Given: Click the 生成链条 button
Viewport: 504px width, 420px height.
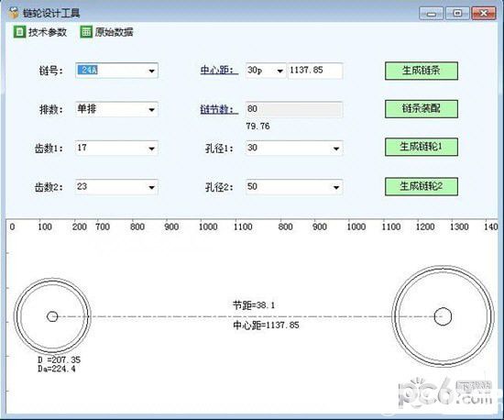Looking at the screenshot, I should 422,71.
